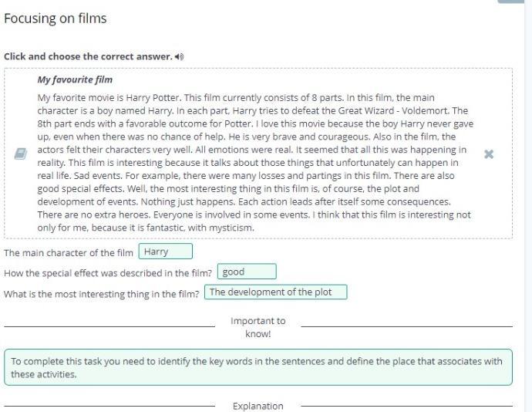Open the dropdown showing "good"
Screen dimensions: 532x412
click(246, 272)
